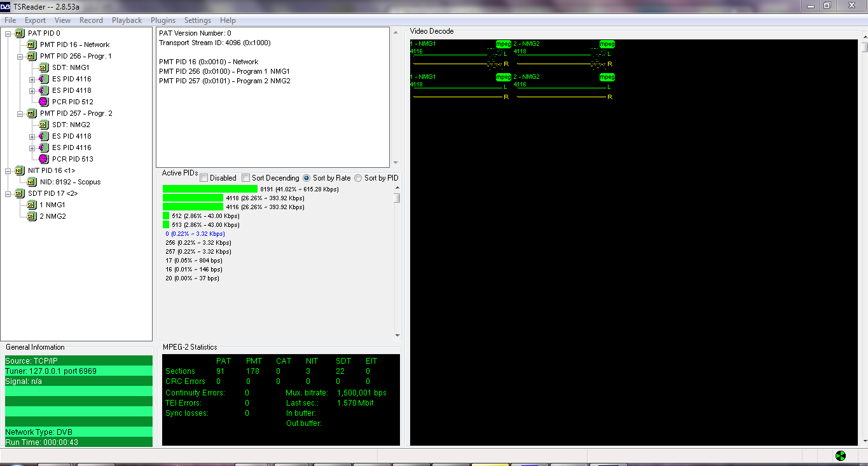Click the 'Transport Stream ID: 4096 (0x1000)' line
This screenshot has height=466, width=868.
[214, 43]
